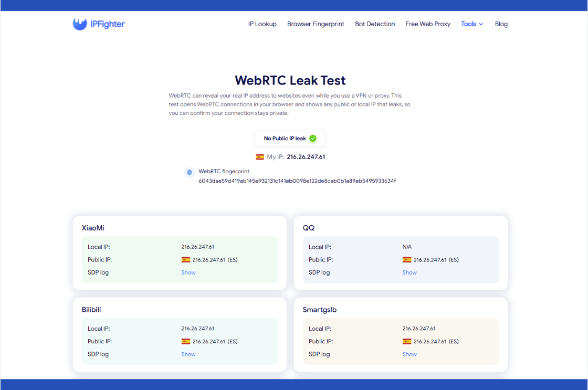Click the No Public IP leak badge
The image size is (588, 390).
coord(290,139)
